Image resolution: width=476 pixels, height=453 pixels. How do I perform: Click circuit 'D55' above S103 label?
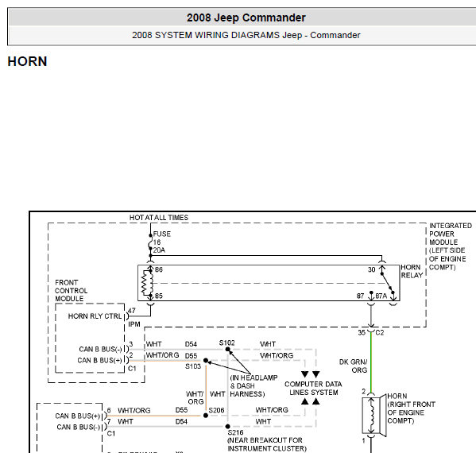pyautogui.click(x=191, y=355)
